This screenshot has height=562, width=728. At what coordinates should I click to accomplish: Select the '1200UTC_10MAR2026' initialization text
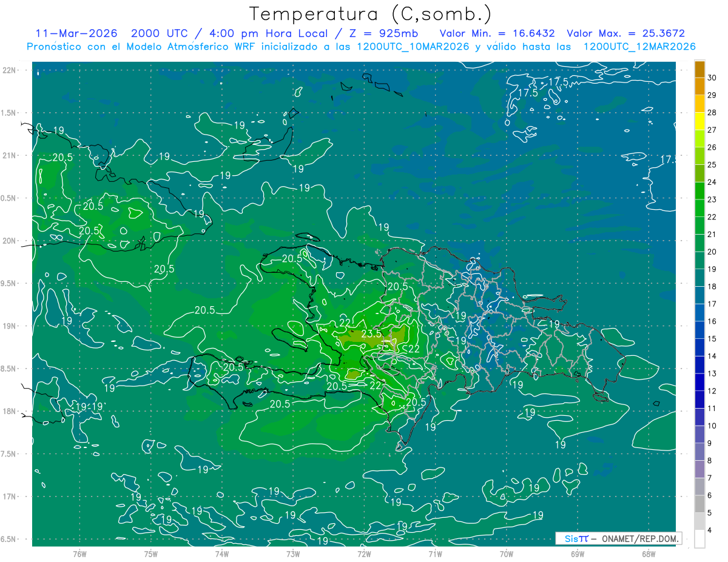413,47
